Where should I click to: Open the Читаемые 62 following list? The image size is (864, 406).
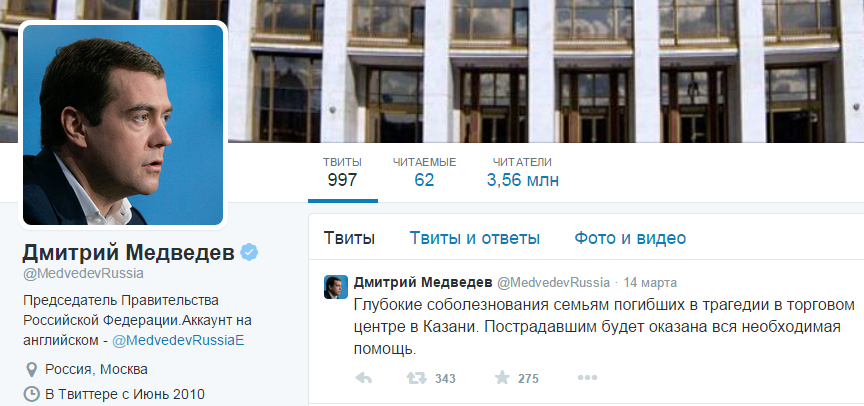click(x=424, y=171)
